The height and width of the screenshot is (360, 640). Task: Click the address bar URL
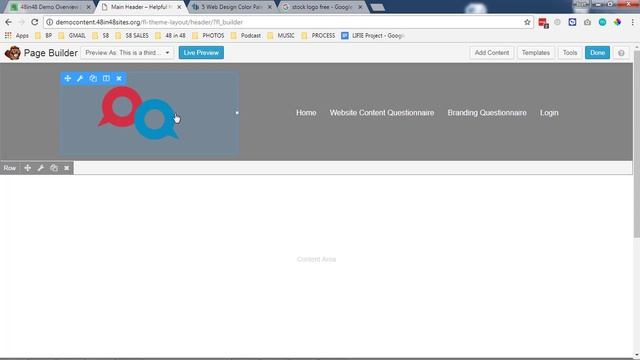(149, 22)
